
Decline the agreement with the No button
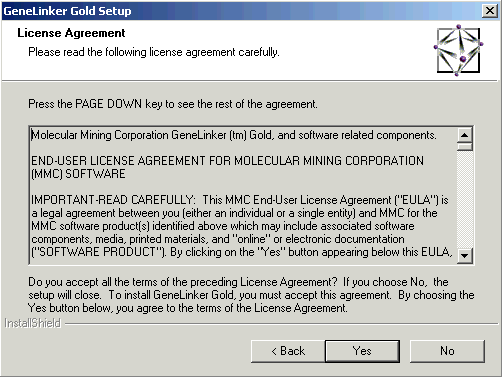pyautogui.click(x=447, y=351)
